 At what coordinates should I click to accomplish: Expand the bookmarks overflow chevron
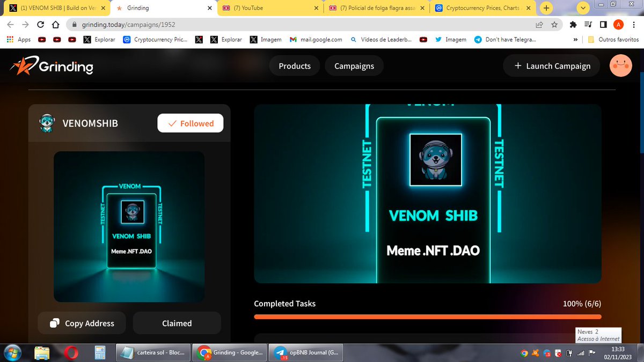tap(575, 39)
